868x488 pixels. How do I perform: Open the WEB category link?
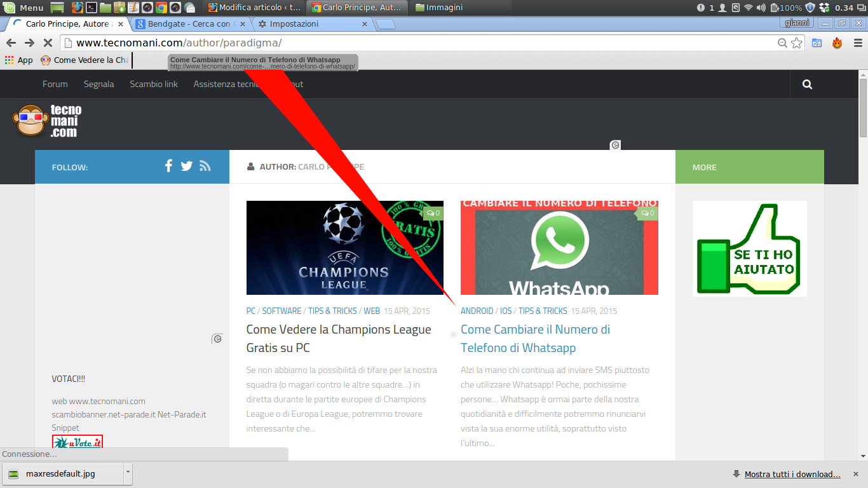372,311
